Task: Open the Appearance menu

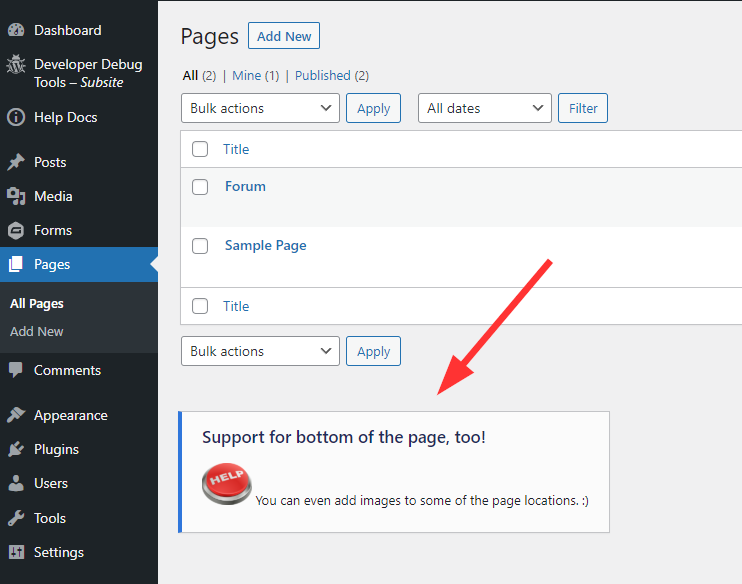Action: click(70, 415)
